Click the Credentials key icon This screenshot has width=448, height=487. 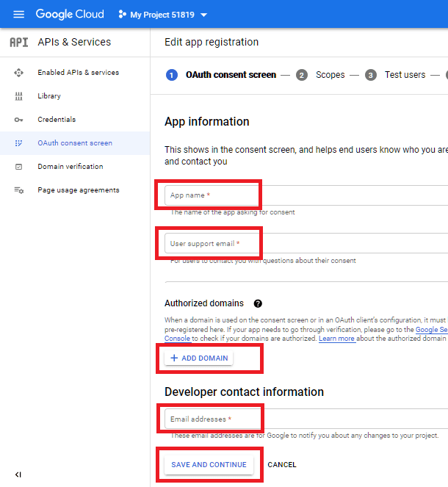pyautogui.click(x=18, y=120)
